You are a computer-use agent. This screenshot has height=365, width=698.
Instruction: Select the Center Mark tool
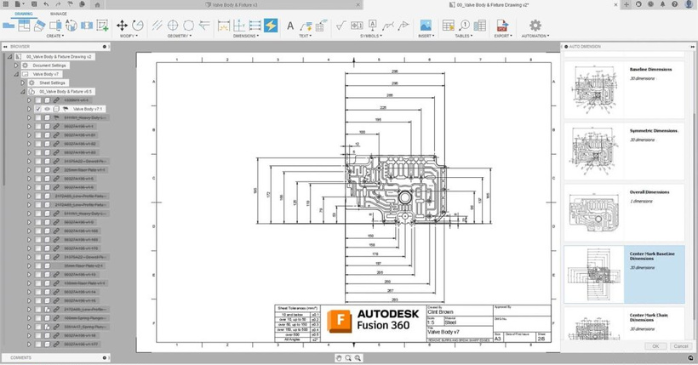[x=173, y=25]
